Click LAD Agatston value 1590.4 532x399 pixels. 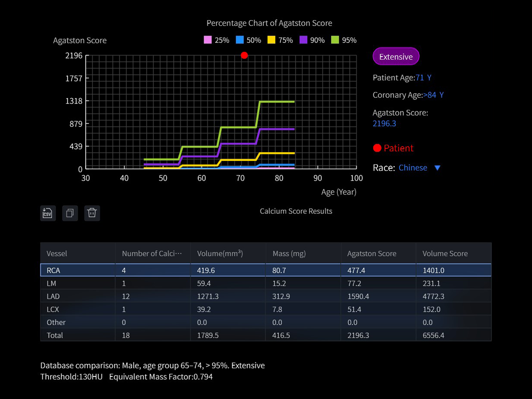point(358,296)
